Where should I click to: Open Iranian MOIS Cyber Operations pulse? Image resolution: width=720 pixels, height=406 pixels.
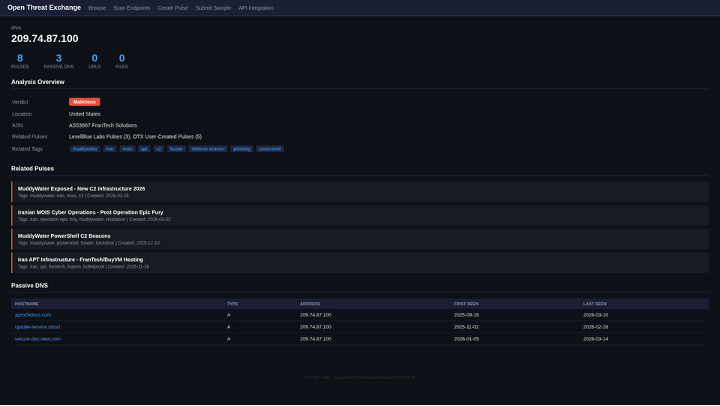[90, 212]
